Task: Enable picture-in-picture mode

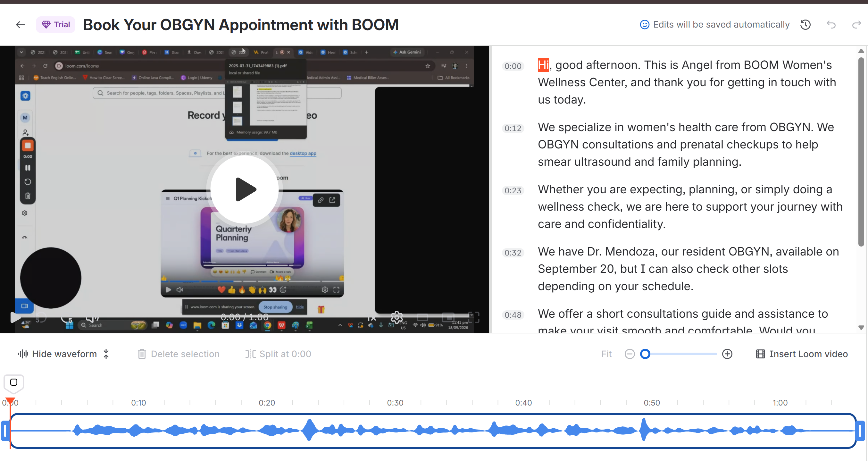Action: click(x=448, y=317)
